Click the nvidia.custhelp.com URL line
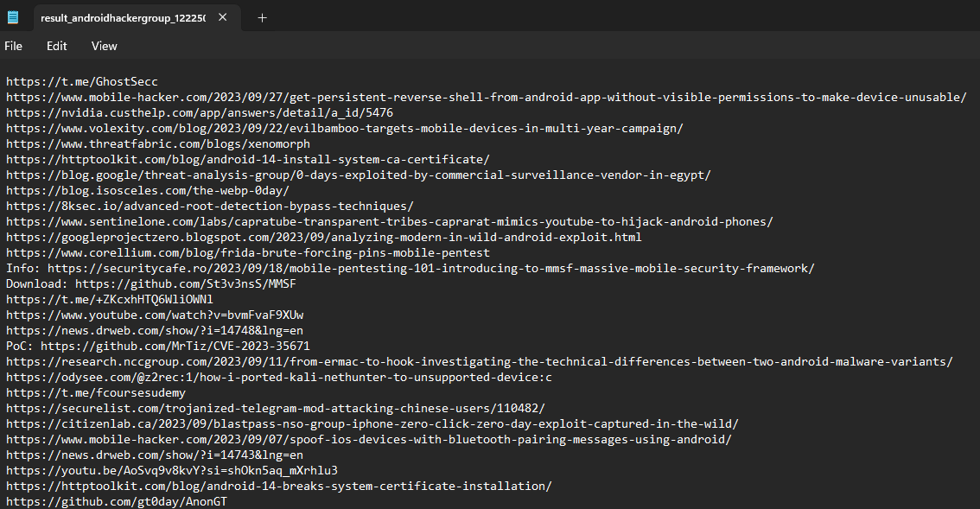This screenshot has height=509, width=980. pos(200,113)
